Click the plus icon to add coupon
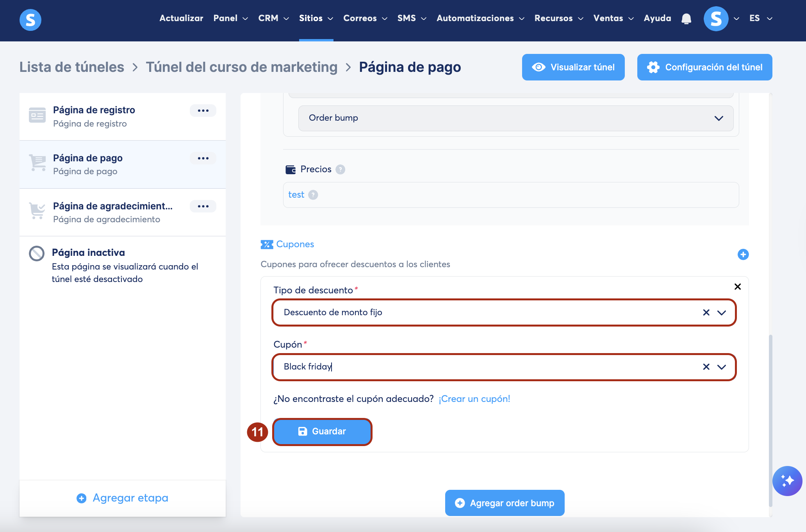806x532 pixels. pyautogui.click(x=743, y=255)
